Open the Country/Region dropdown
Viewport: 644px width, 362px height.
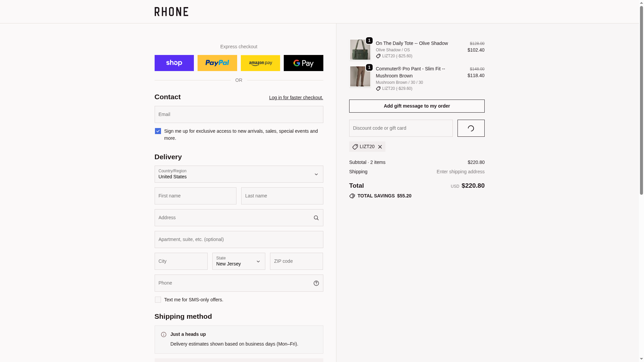(238, 174)
